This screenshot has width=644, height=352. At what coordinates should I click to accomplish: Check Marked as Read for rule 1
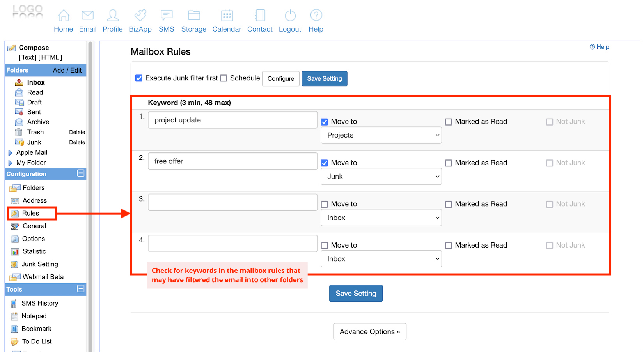(x=449, y=122)
